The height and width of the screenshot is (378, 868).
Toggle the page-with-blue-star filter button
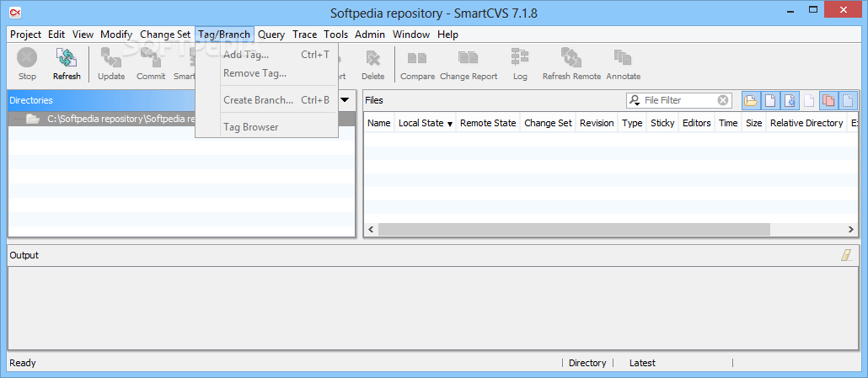click(790, 100)
